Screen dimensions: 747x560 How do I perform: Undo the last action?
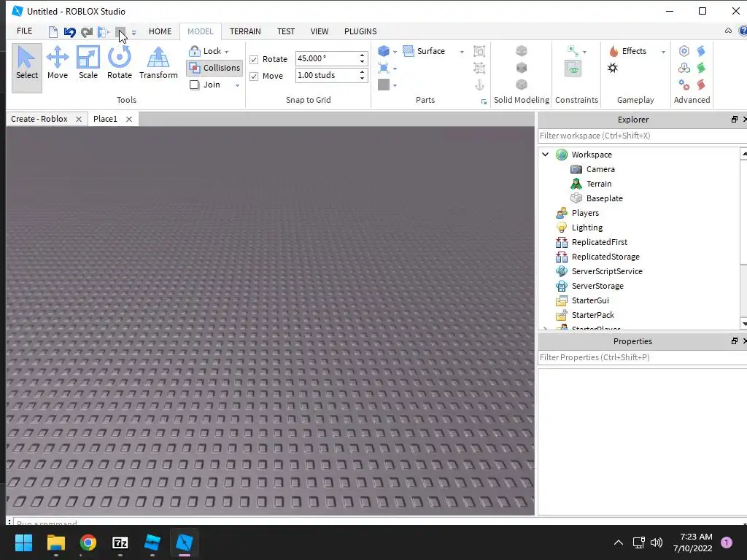(69, 32)
